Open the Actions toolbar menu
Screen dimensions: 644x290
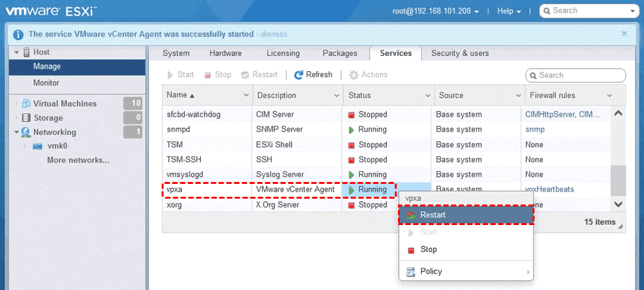click(x=368, y=75)
